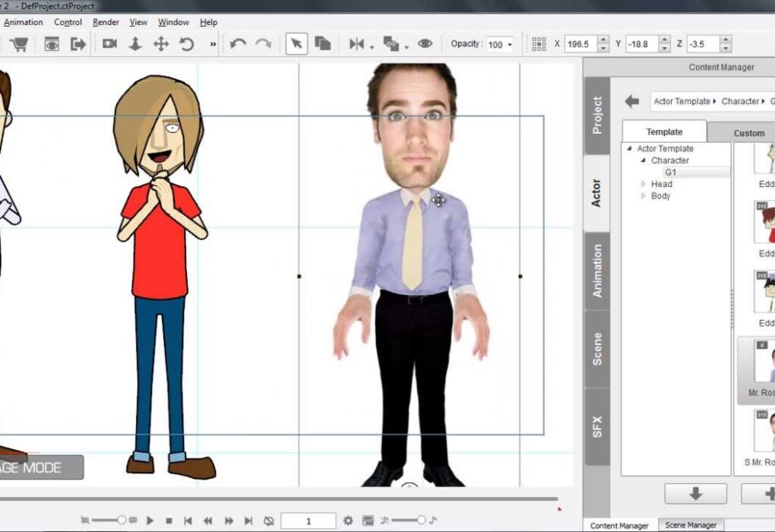Collapse the Actor Template tree node
The image size is (775, 532).
tap(629, 148)
